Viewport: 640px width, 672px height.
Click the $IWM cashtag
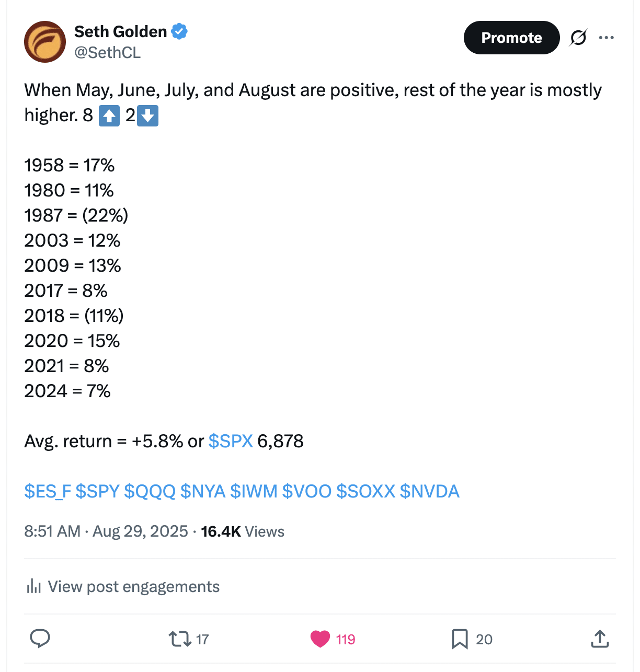254,491
